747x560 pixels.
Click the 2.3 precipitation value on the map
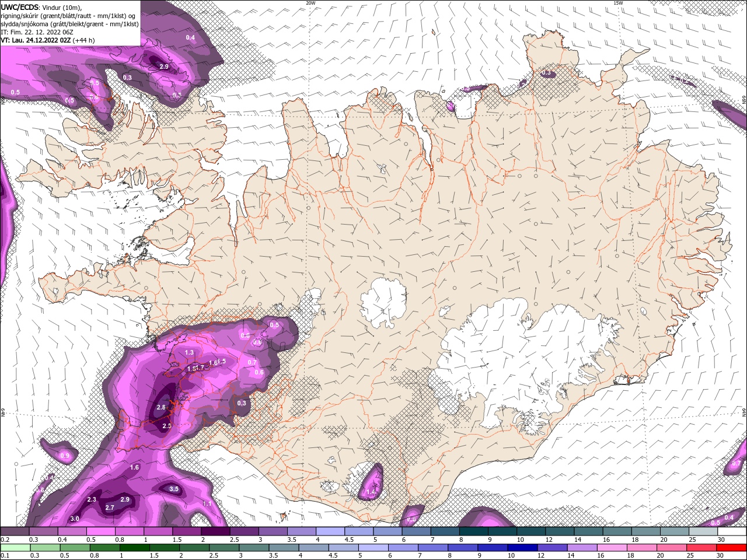[92, 500]
